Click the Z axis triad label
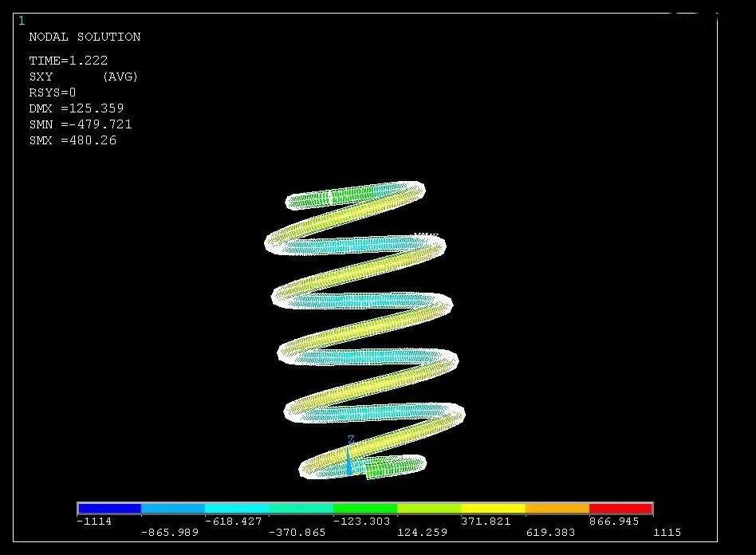 (x=351, y=440)
